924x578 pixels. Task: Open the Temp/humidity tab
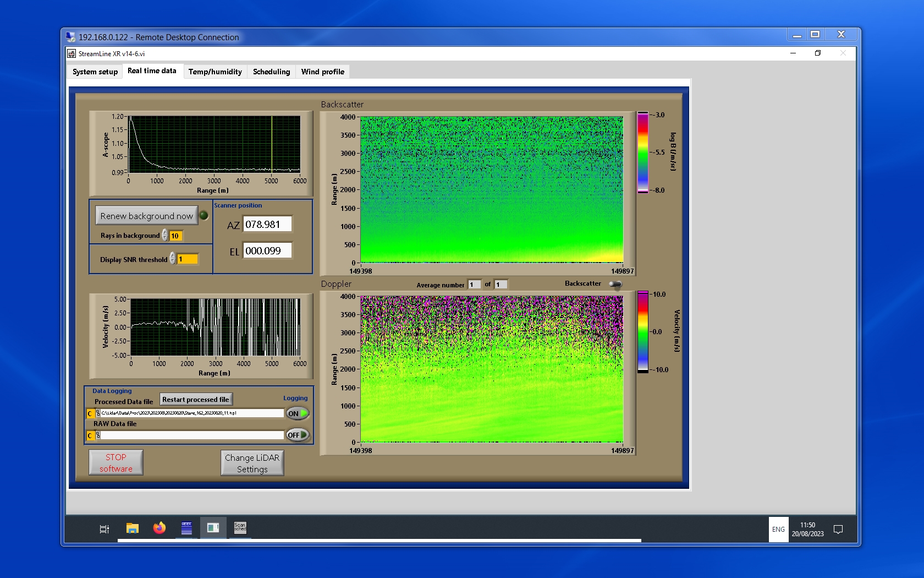pyautogui.click(x=215, y=72)
